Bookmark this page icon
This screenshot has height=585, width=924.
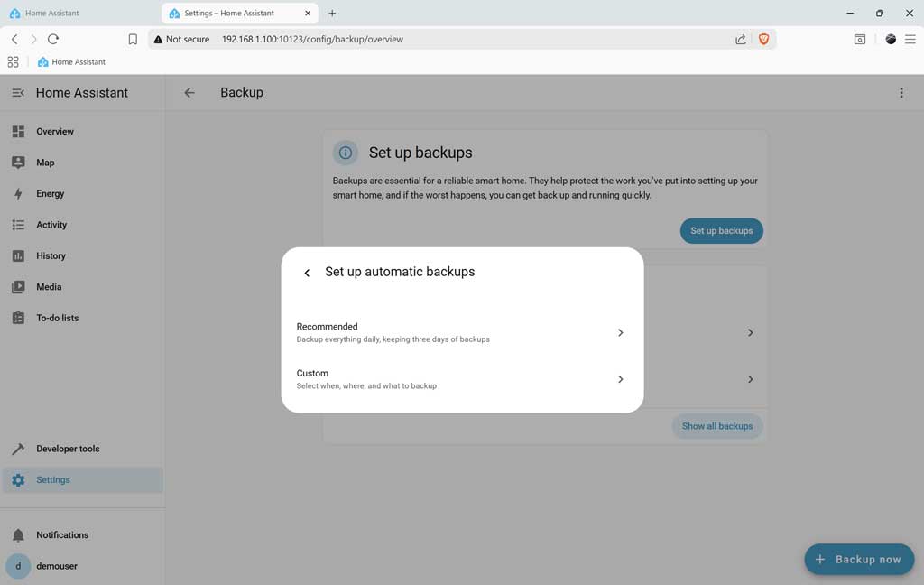[x=133, y=39]
